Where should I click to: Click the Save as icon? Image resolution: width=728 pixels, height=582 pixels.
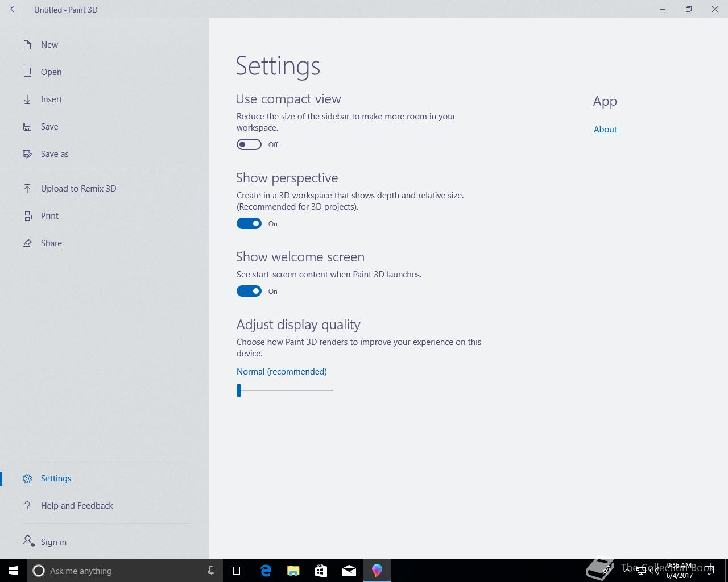[x=27, y=154]
